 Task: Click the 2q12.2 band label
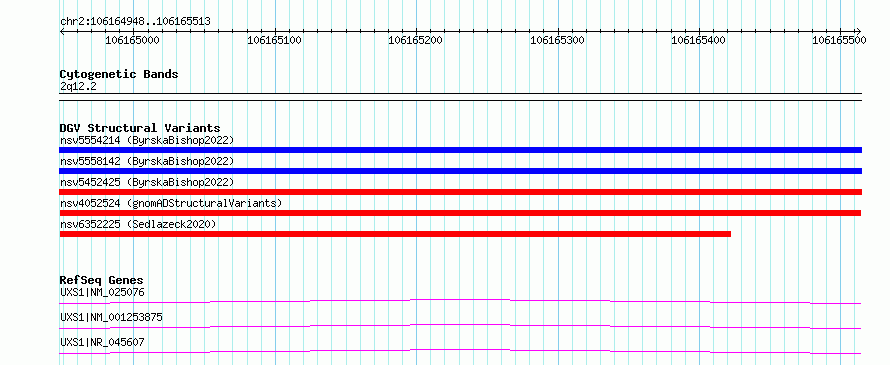(78, 86)
